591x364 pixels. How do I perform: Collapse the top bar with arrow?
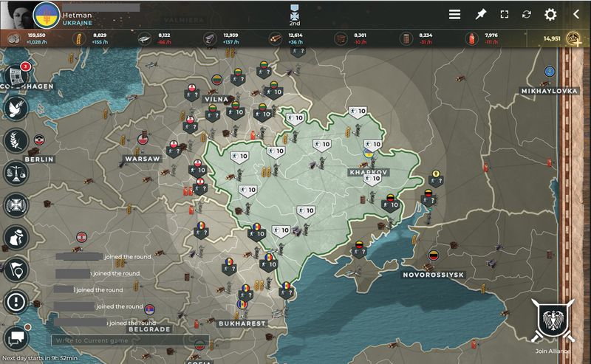click(x=576, y=14)
